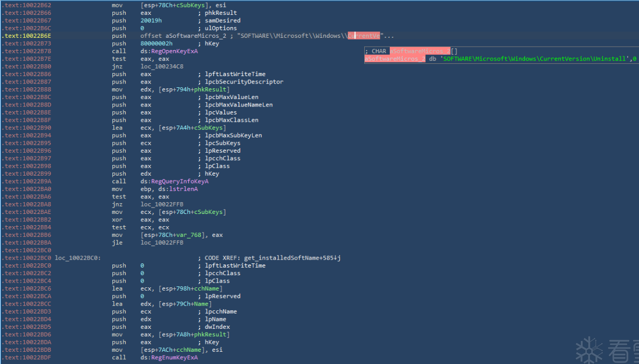
Task: Click the 80000002h constant
Action: (x=157, y=44)
